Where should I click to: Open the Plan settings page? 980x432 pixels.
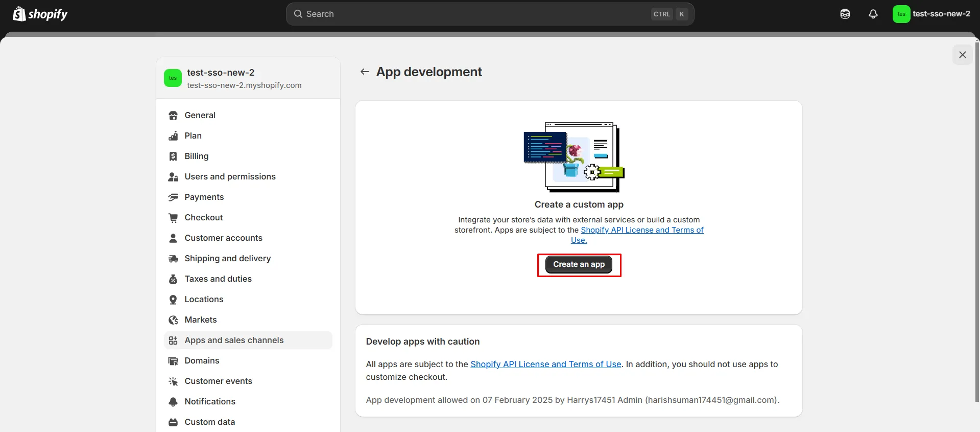click(x=248, y=136)
